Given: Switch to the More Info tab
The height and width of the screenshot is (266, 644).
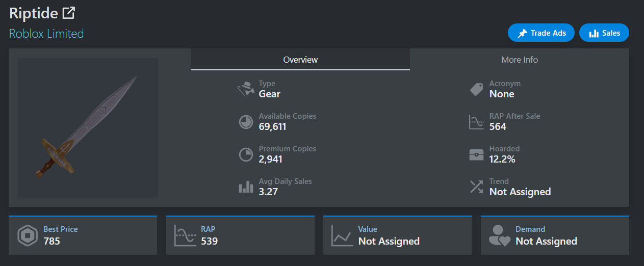Looking at the screenshot, I should (x=520, y=60).
